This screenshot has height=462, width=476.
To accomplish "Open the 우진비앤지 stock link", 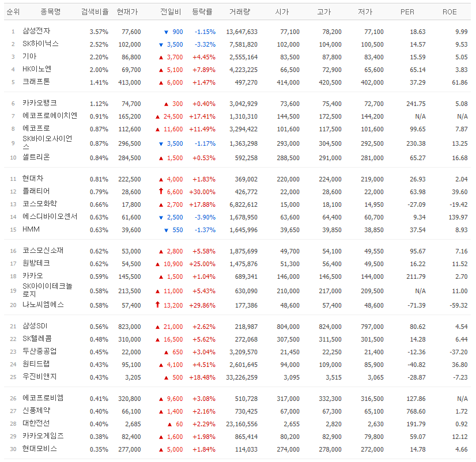I will [39, 377].
